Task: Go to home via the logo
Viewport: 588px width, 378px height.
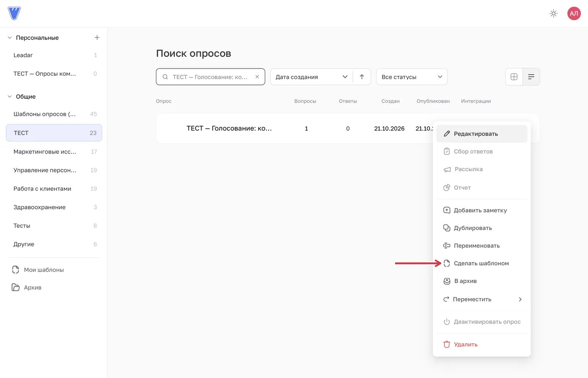Action: 14,13
